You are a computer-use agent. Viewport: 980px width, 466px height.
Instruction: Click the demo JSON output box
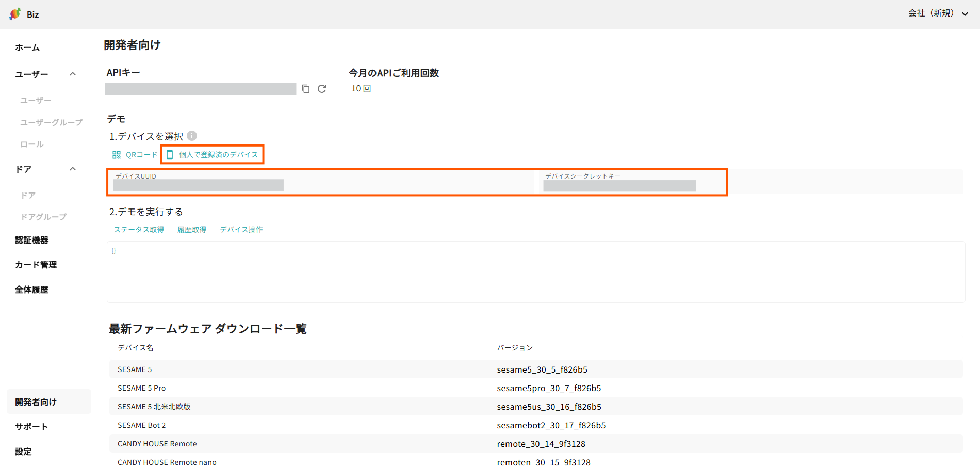coord(536,272)
